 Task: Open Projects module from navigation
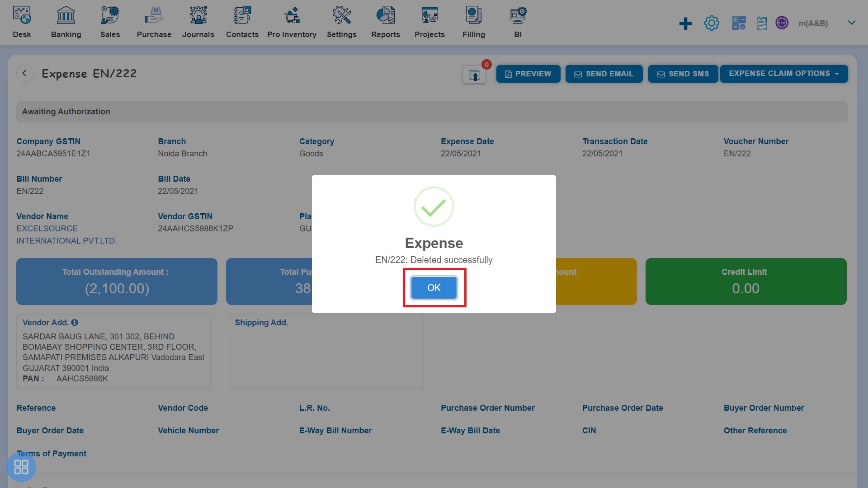tap(429, 21)
